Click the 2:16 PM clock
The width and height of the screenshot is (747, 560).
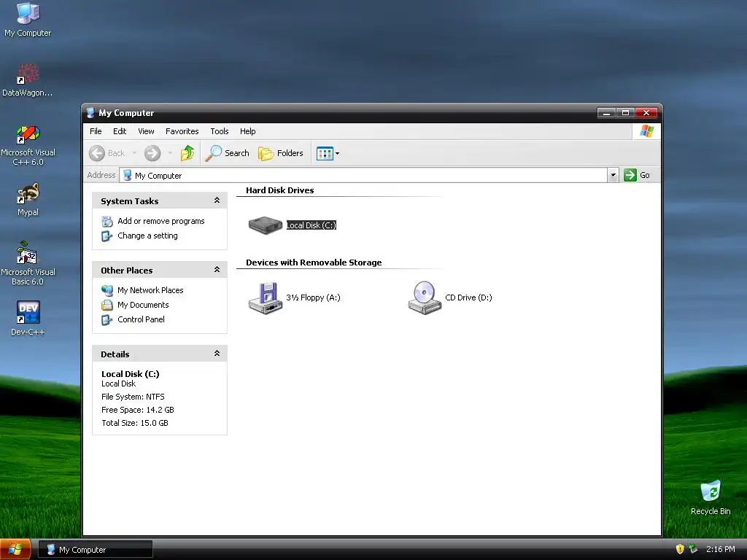(x=720, y=550)
